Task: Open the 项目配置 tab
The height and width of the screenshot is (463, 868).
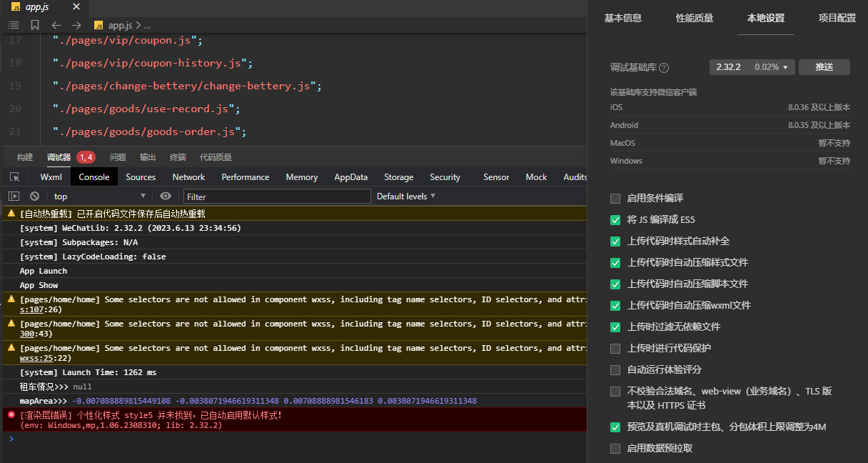Action: pyautogui.click(x=837, y=18)
